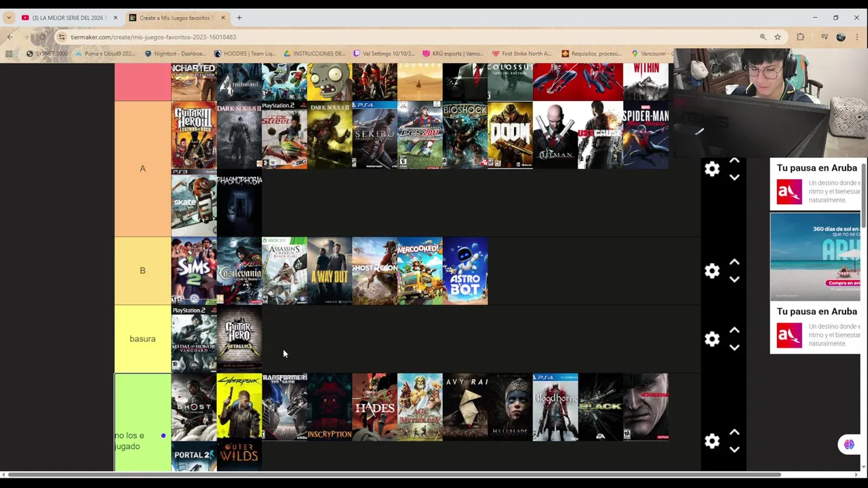The width and height of the screenshot is (868, 488).
Task: Select Guitar Hero III cover in A tier
Action: tap(194, 135)
